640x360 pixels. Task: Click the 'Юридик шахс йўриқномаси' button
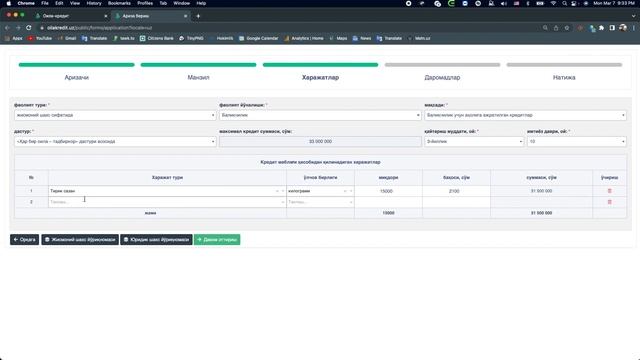coord(156,240)
